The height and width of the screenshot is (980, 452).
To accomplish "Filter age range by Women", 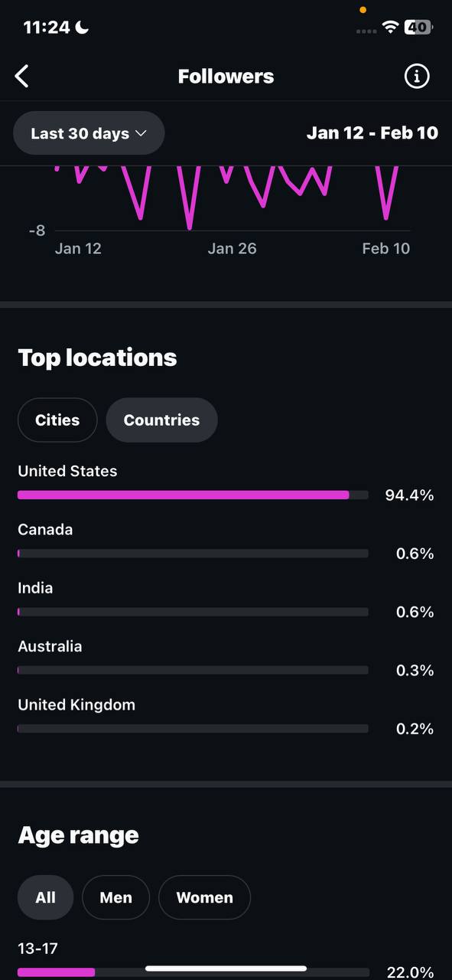I will click(204, 897).
